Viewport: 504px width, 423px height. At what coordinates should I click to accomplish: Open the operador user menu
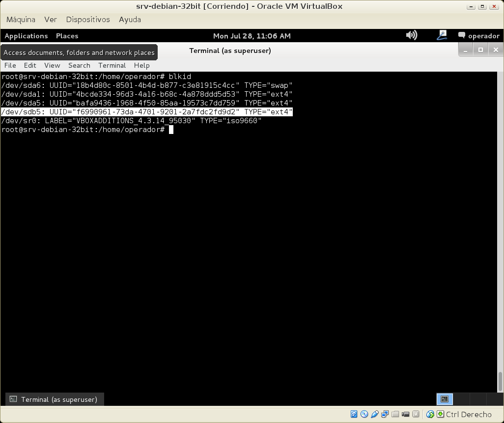pyautogui.click(x=478, y=36)
